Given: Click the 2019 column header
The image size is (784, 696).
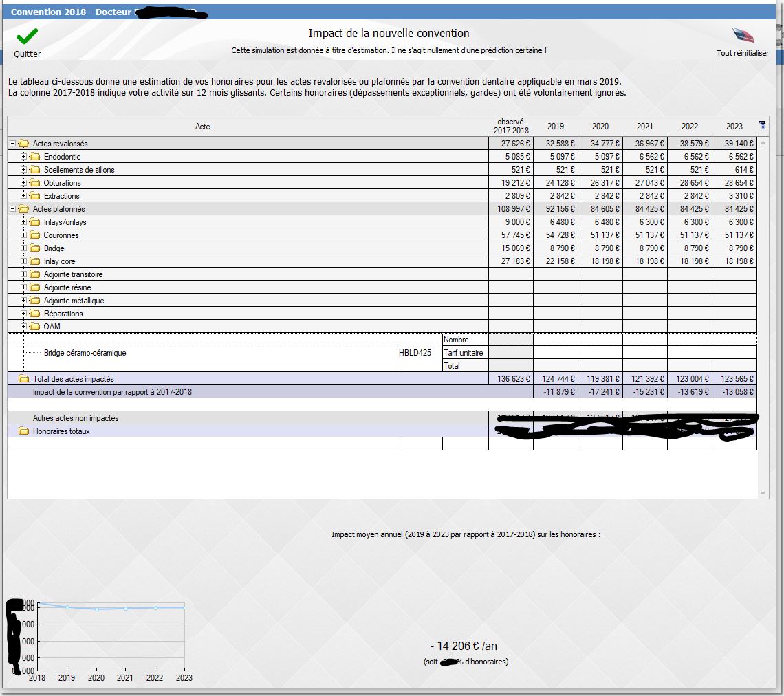Looking at the screenshot, I should (x=556, y=127).
